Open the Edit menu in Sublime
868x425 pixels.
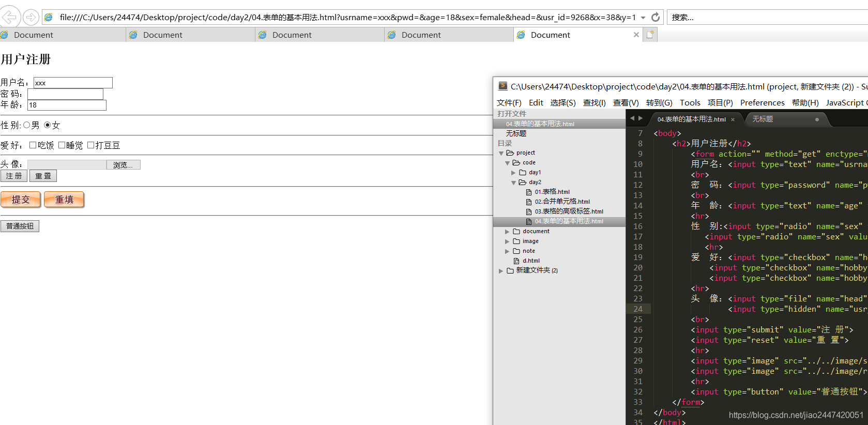[536, 103]
